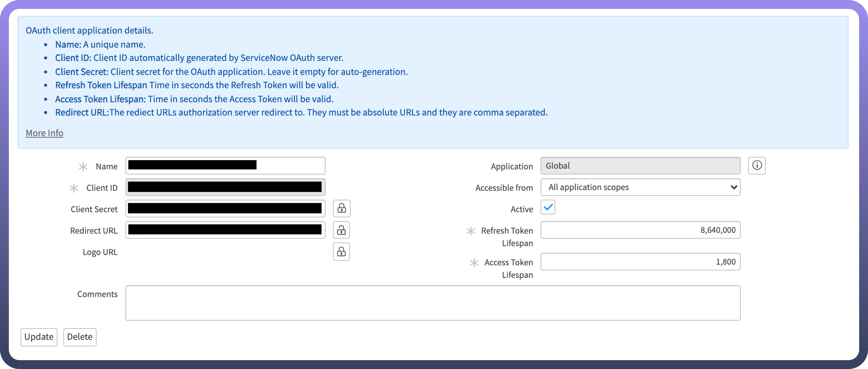Viewport: 868px width, 369px height.
Task: Click the Name field mandatory asterisk
Action: pos(83,167)
